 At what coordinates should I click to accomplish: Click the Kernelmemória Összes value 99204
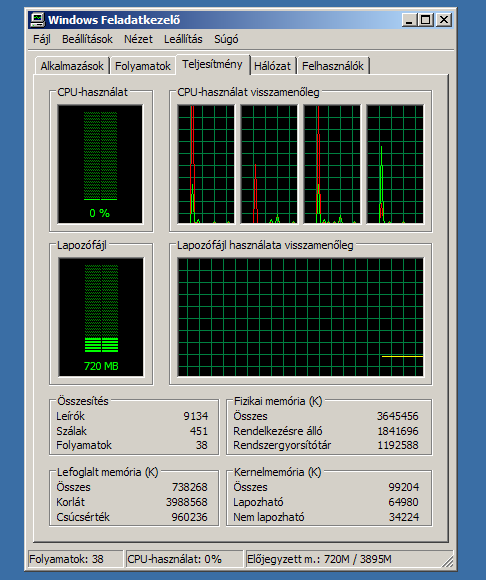[x=404, y=487]
